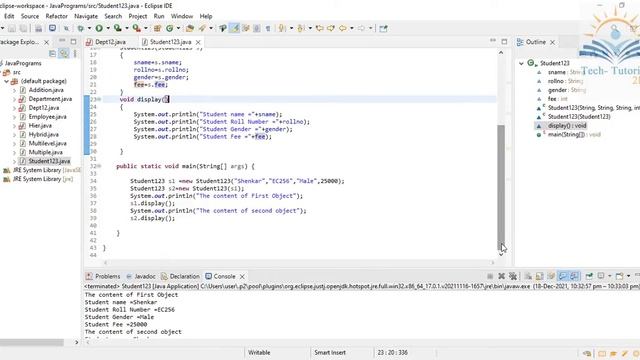Open the Package Explorer view menu

pos(75,53)
